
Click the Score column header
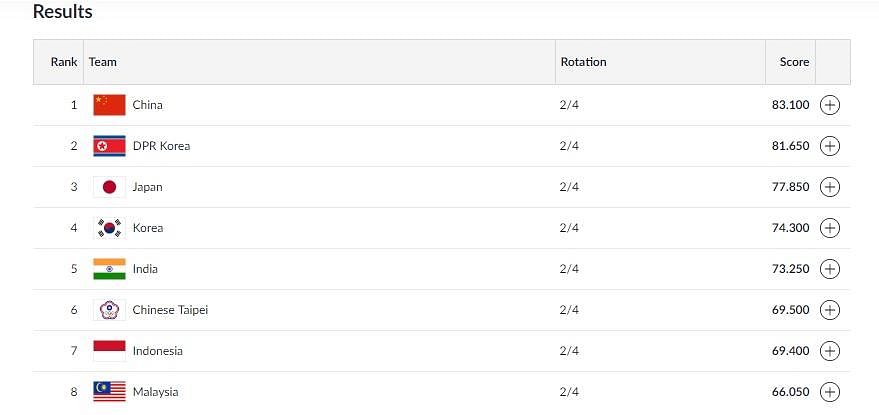pos(794,62)
